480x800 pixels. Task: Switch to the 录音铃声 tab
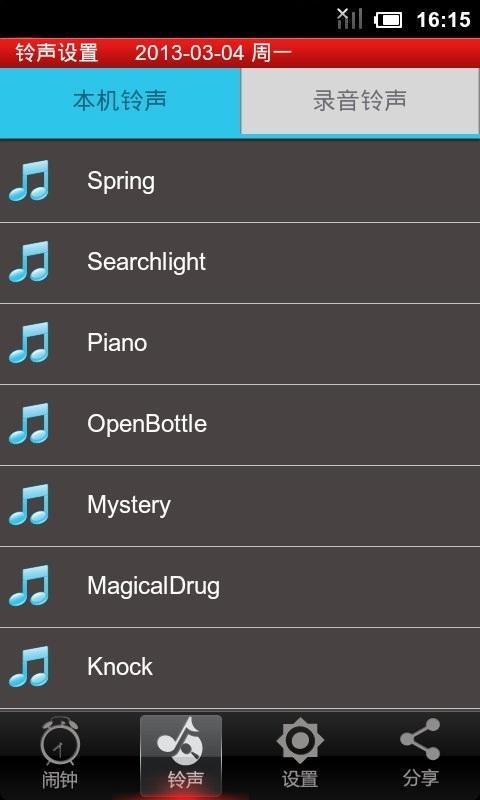coord(360,101)
